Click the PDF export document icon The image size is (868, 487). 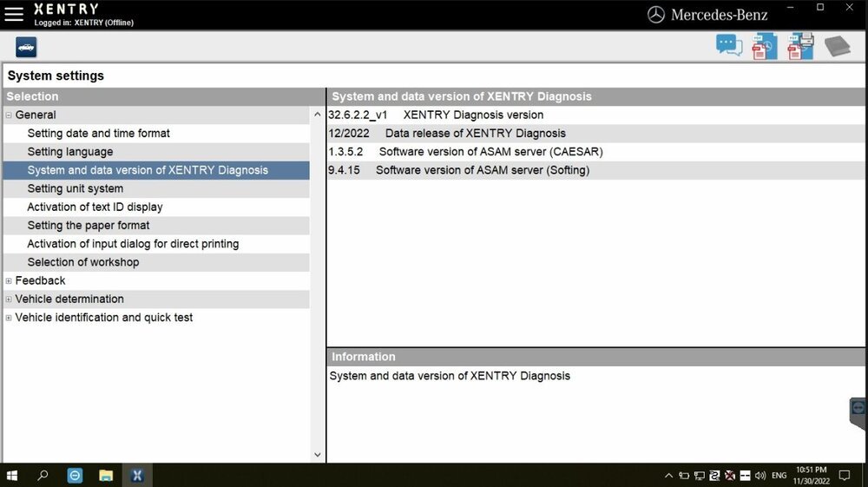pyautogui.click(x=764, y=46)
